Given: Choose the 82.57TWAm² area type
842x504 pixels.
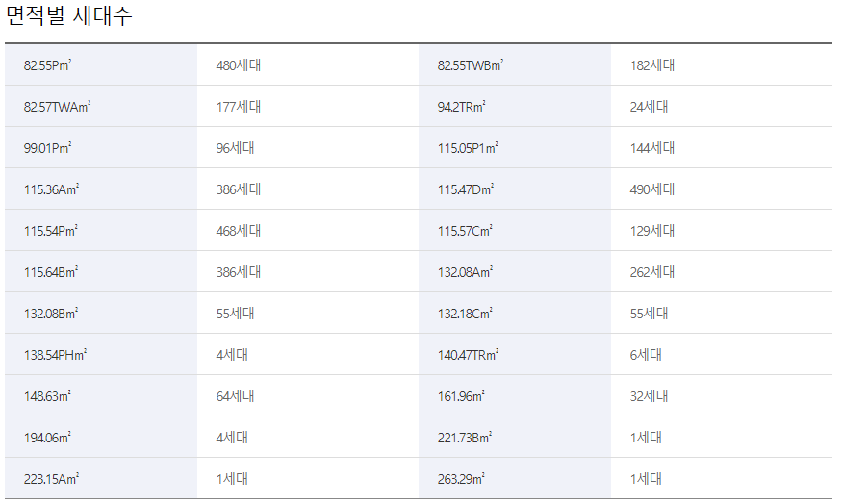Looking at the screenshot, I should pos(57,107).
